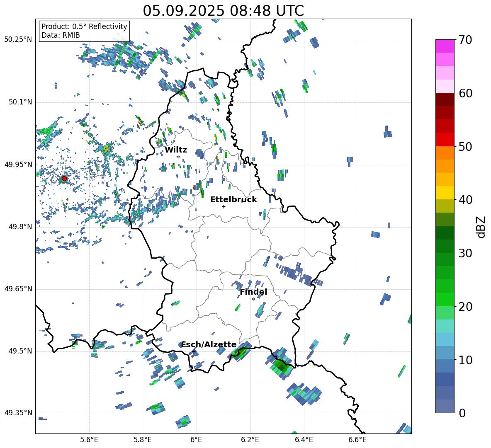Click the 6.6°E longitude label
Screen dimensions: 491x448
click(357, 440)
